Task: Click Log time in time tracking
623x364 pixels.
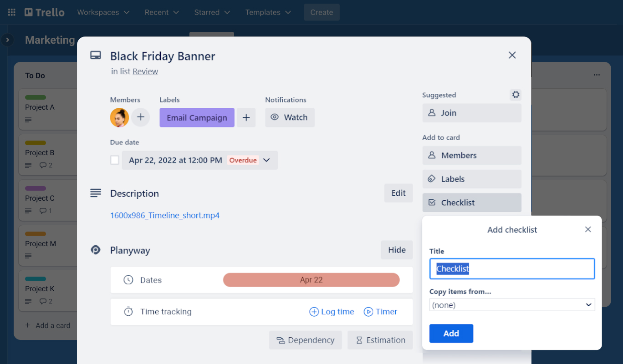Action: pos(332,312)
